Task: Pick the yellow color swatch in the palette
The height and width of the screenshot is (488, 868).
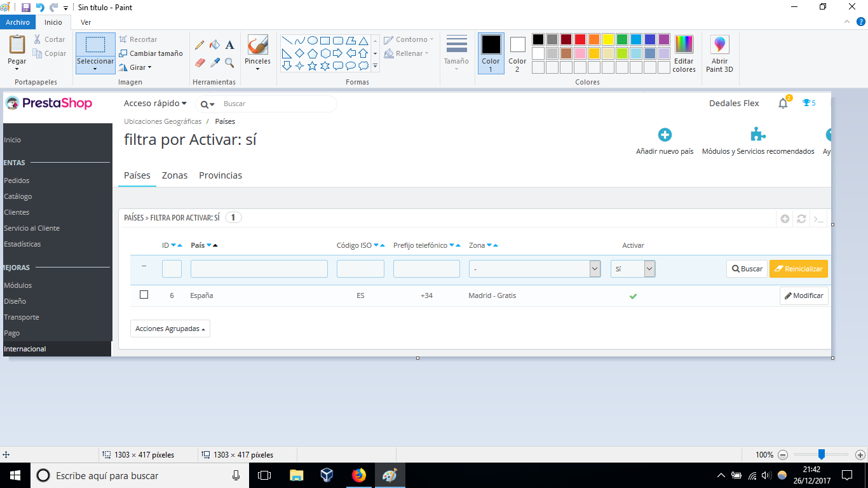Action: point(608,39)
